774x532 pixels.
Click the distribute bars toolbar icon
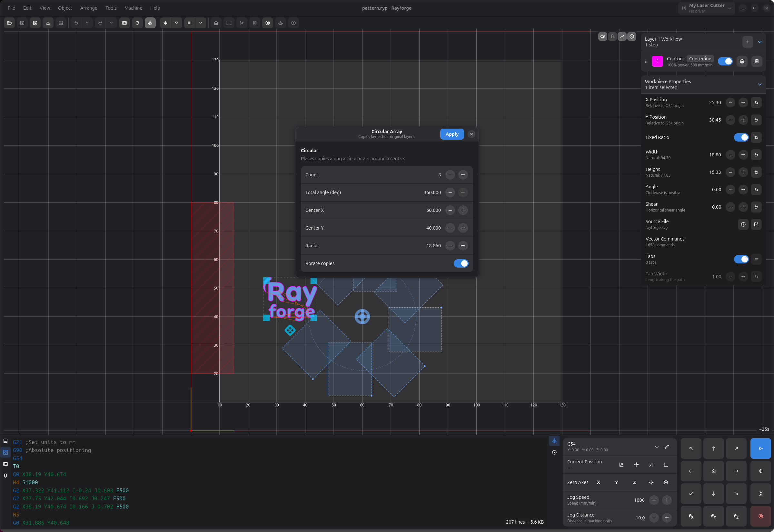pos(189,23)
